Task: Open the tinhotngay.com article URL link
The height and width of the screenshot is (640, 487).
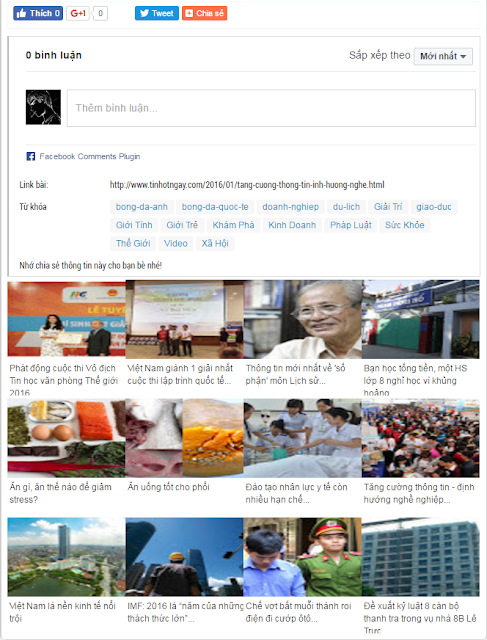Action: point(247,185)
